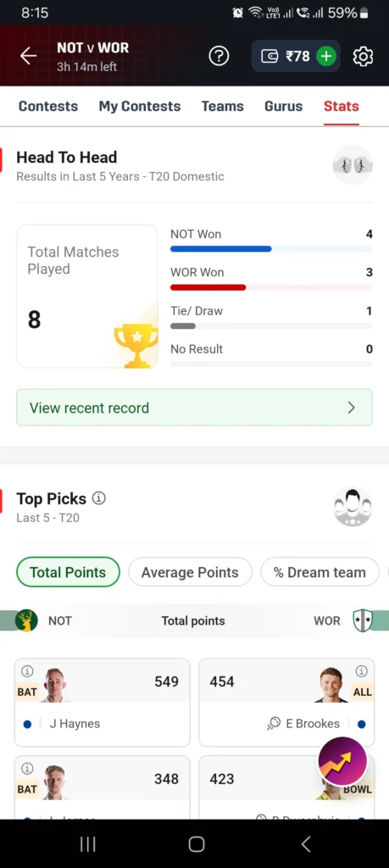This screenshot has width=389, height=868.
Task: Open J Haynes player card
Action: pyautogui.click(x=103, y=703)
